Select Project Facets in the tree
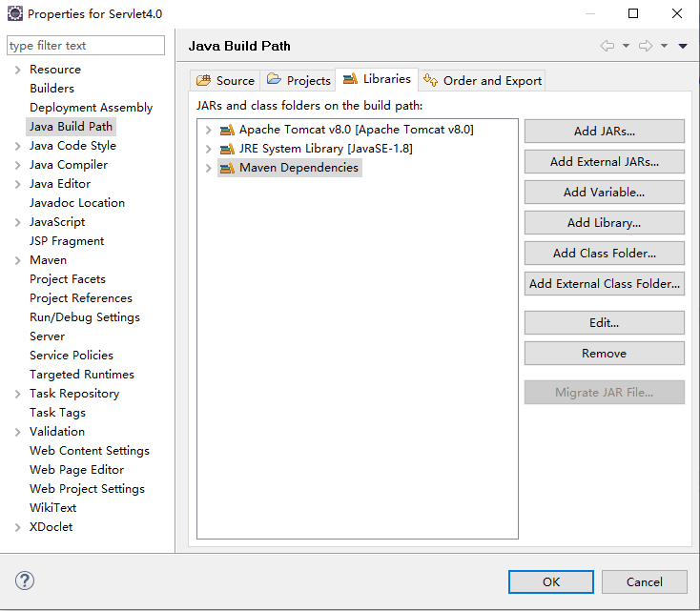Image resolution: width=700 pixels, height=611 pixels. (x=68, y=279)
